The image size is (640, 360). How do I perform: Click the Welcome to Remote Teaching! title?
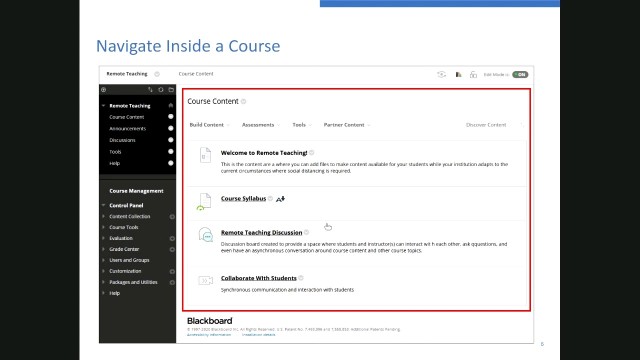(x=264, y=153)
